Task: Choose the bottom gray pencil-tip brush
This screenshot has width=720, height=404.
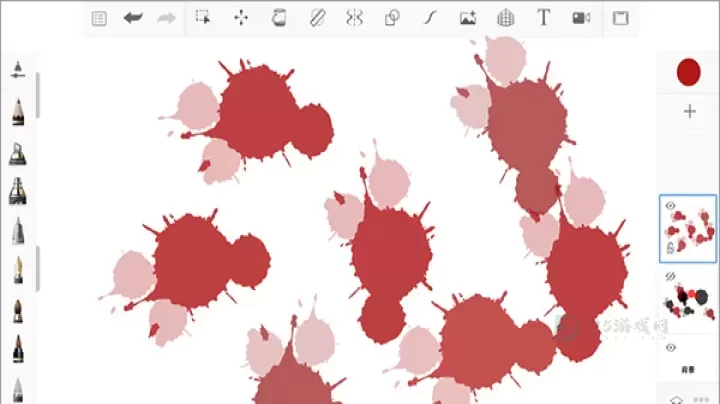Action: click(x=18, y=390)
